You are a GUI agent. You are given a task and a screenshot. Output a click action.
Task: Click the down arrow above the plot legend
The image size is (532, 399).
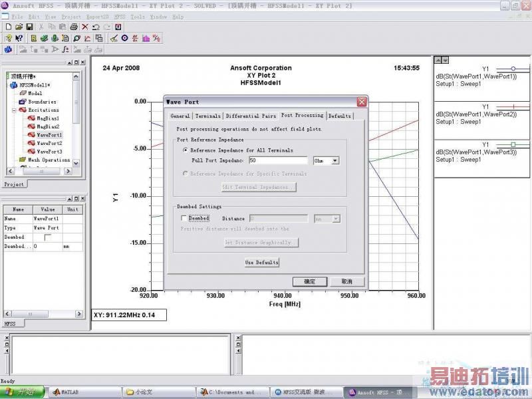[x=445, y=61]
